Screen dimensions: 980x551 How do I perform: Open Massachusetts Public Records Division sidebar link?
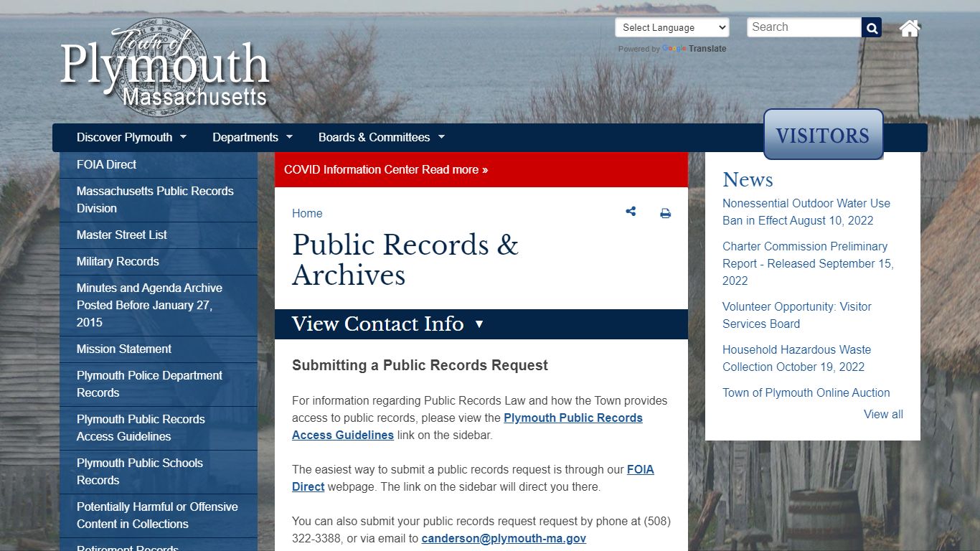point(159,200)
